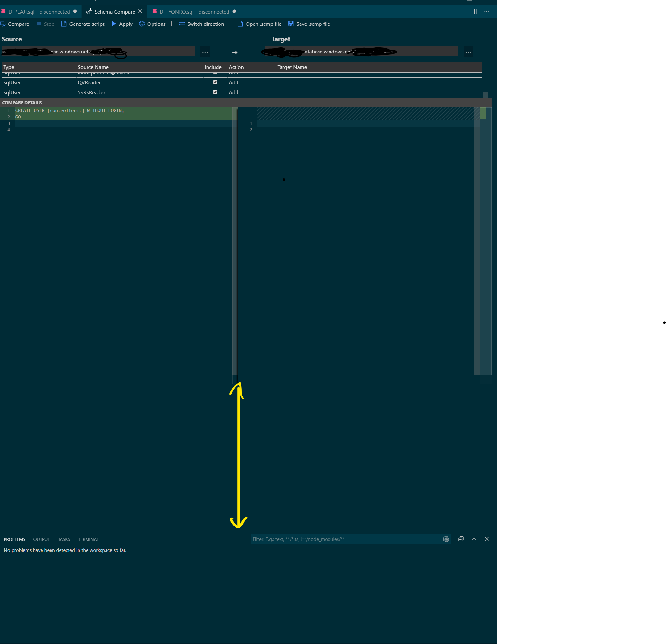
Task: Switch direction of the comparison
Action: pyautogui.click(x=201, y=24)
